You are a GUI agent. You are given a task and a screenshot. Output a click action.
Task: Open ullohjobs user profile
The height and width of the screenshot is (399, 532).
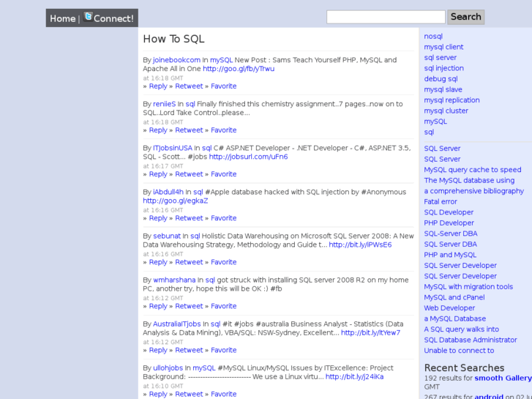click(x=168, y=368)
